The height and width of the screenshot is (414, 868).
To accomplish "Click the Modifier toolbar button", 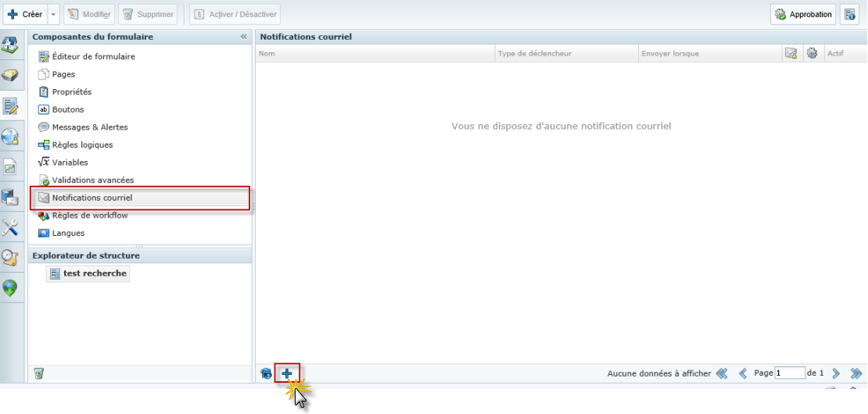I will point(89,14).
